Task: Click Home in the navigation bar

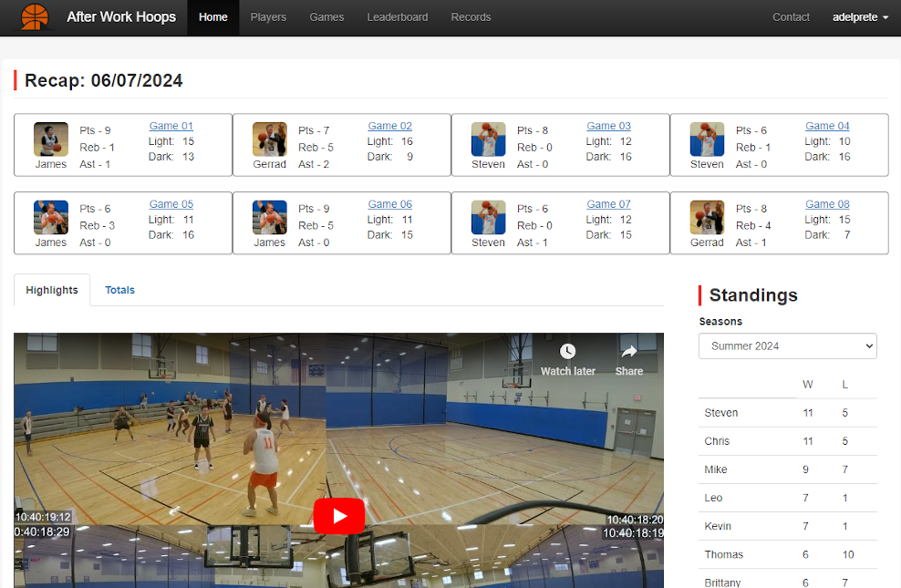Action: coord(212,16)
